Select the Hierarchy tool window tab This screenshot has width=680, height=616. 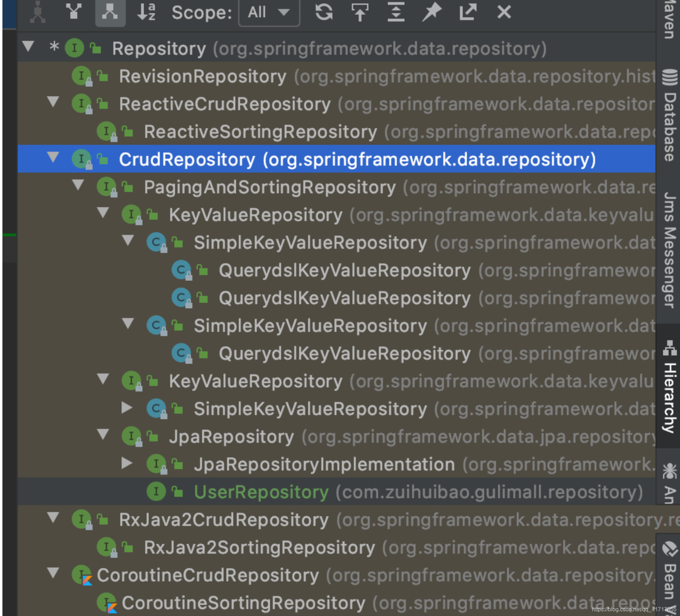pyautogui.click(x=669, y=386)
